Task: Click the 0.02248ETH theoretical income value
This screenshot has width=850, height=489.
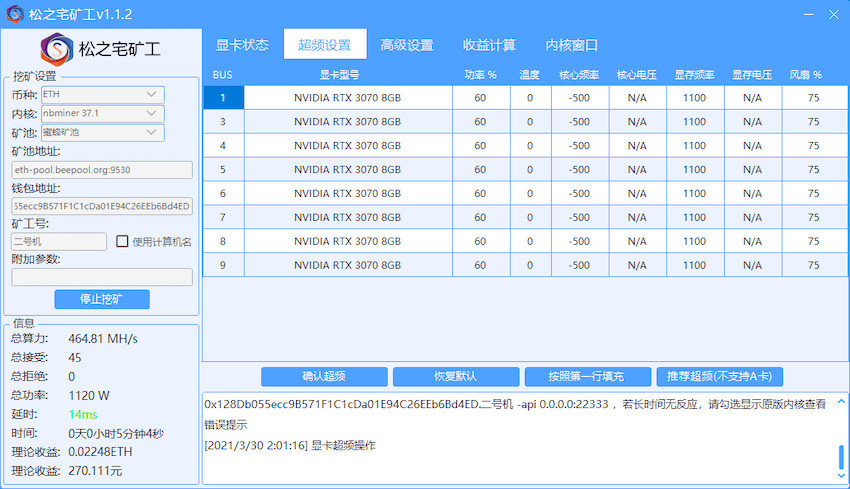Action: pyautogui.click(x=100, y=452)
